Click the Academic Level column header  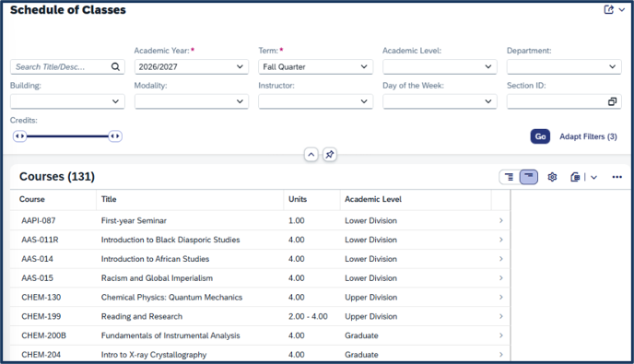click(373, 199)
